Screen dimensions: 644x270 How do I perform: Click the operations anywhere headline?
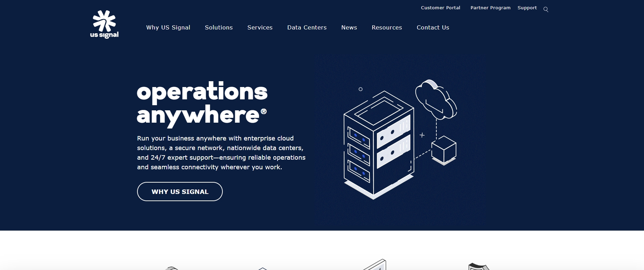(x=202, y=103)
